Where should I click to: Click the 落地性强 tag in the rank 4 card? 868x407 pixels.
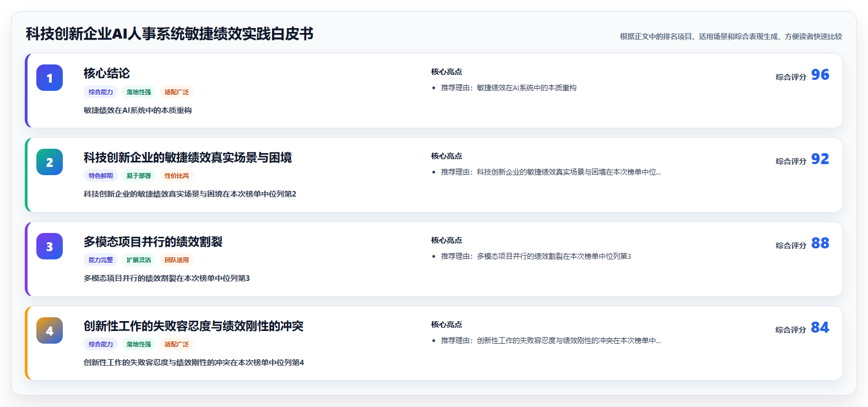139,344
